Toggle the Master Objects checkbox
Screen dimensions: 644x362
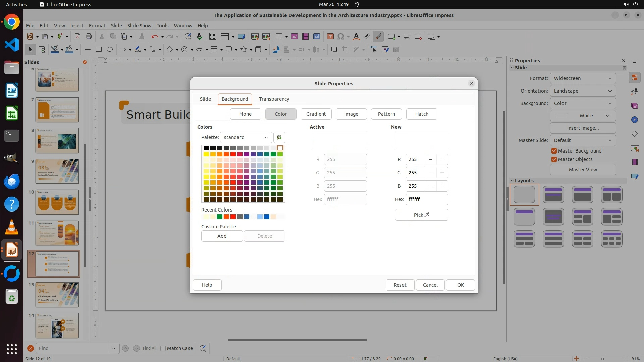[x=554, y=159]
